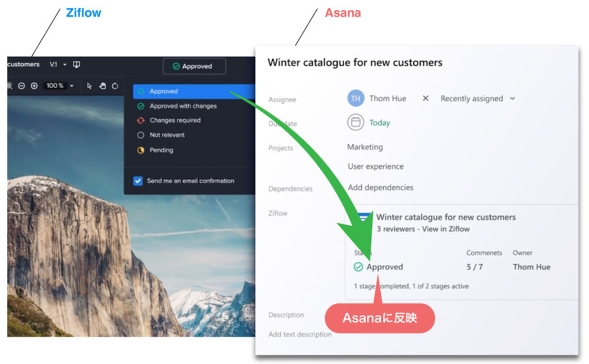Expand the Recently assigned dropdown
The image size is (589, 364).
[478, 99]
